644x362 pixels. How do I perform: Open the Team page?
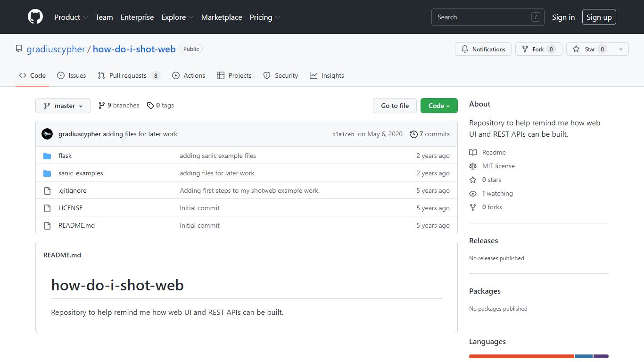104,17
